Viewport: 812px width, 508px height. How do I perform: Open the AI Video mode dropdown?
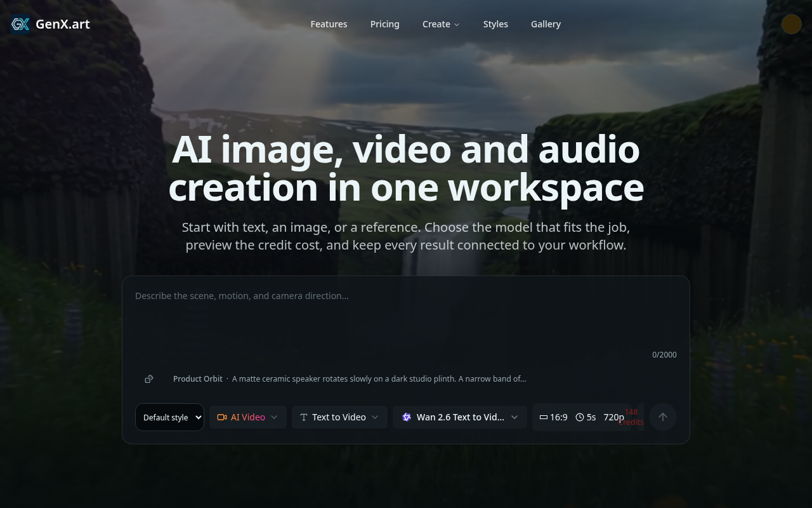[248, 417]
